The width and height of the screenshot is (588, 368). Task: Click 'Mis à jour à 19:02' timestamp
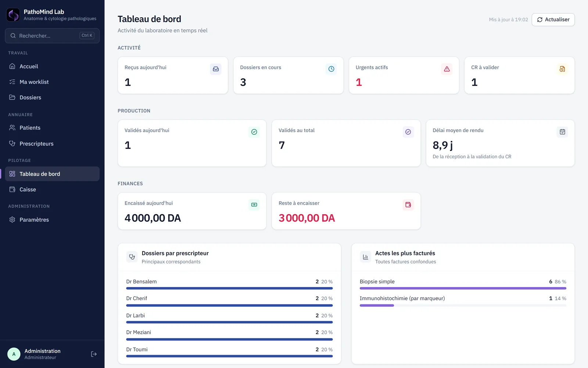tap(508, 20)
